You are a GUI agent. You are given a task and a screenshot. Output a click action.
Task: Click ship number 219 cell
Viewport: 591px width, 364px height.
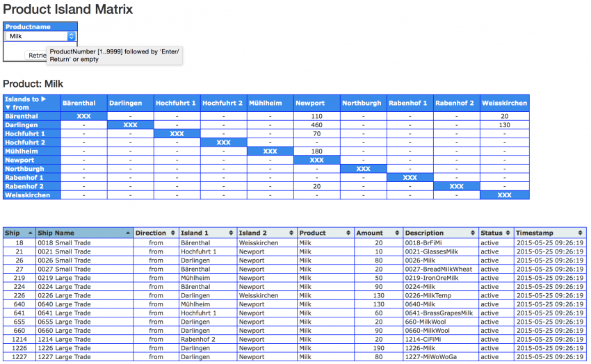(19, 278)
